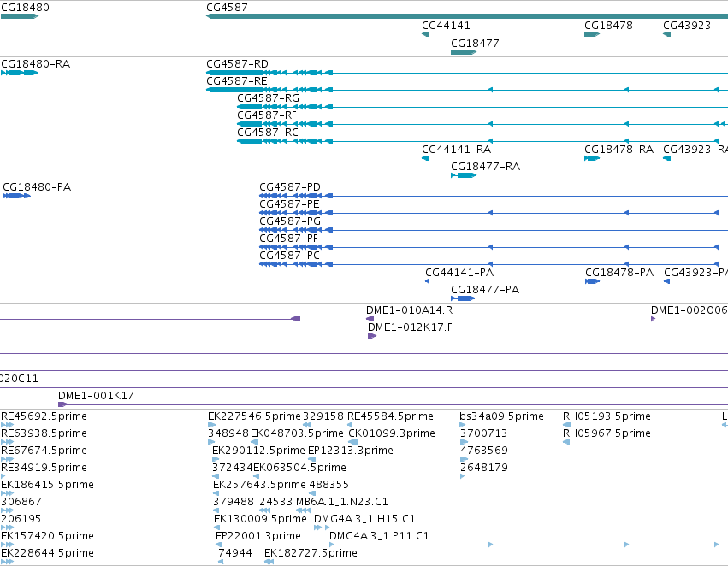Select the CG18477-PA protein label

(485, 290)
